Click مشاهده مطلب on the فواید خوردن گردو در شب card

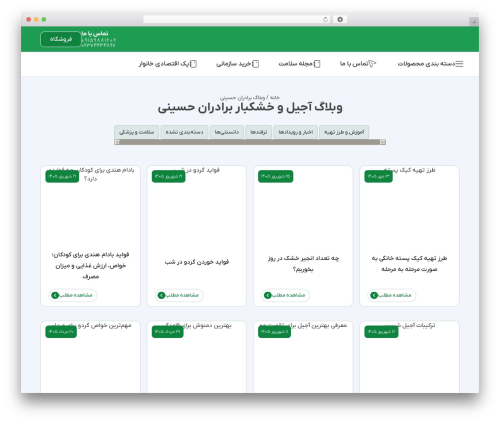179,295
